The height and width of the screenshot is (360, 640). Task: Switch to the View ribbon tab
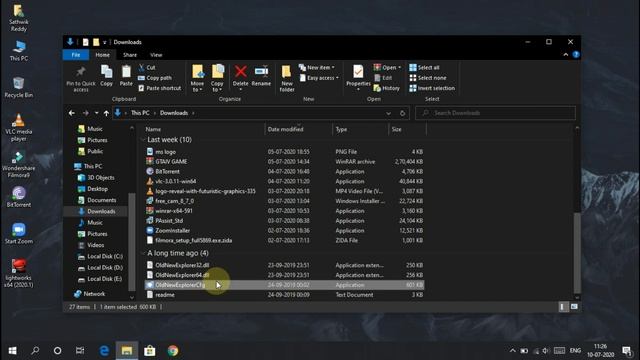click(x=156, y=55)
